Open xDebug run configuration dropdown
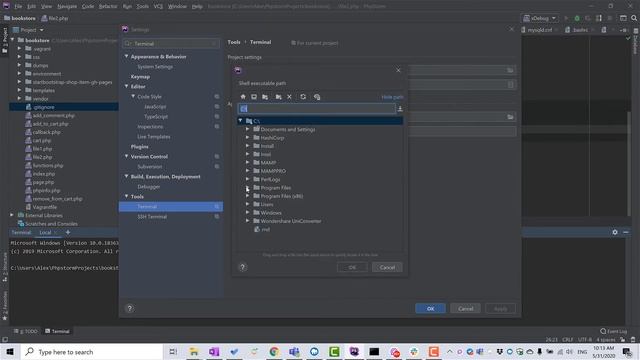The width and height of the screenshot is (640, 360). [540, 18]
